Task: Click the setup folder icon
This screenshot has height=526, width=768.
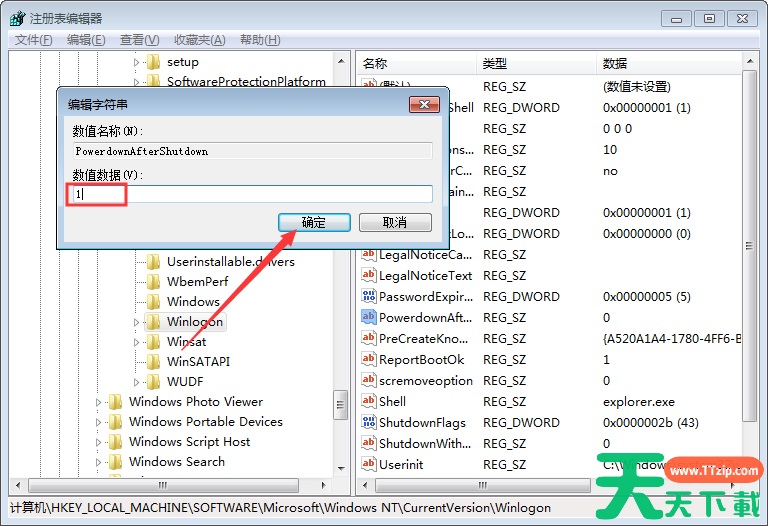Action: [x=153, y=62]
